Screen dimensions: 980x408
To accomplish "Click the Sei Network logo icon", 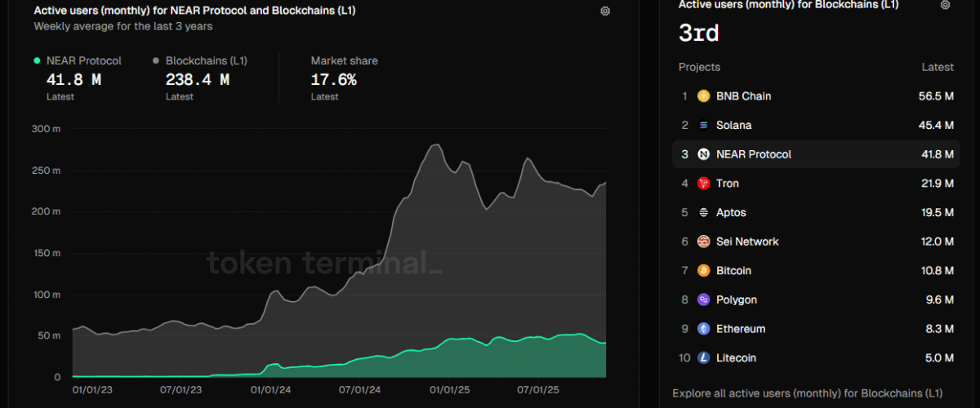I will tap(703, 242).
